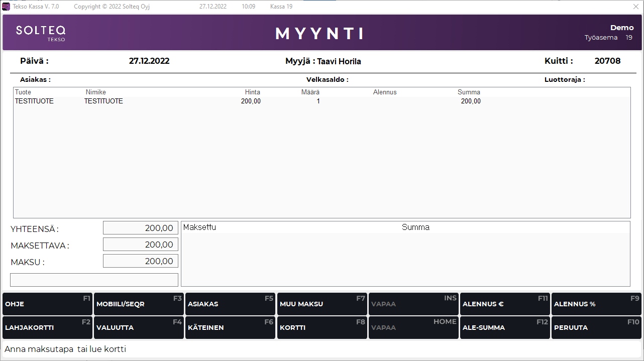This screenshot has height=361, width=644.
Task: Click the empty input box below MAKSU
Action: 94,280
